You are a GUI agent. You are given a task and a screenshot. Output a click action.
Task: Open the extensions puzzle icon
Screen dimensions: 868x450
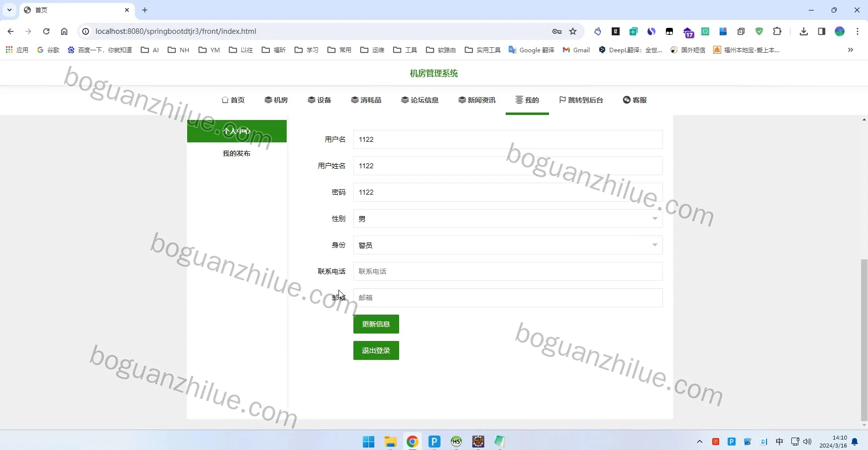point(777,31)
